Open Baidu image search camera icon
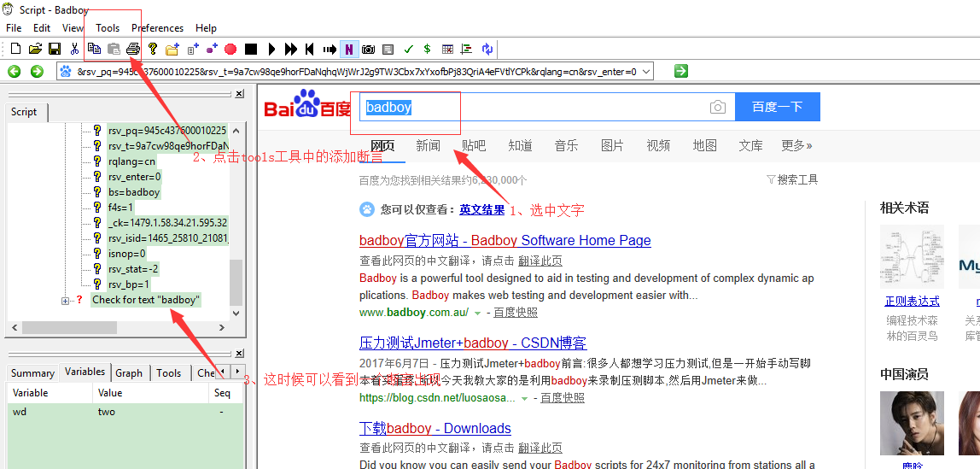980x469 pixels. (717, 107)
